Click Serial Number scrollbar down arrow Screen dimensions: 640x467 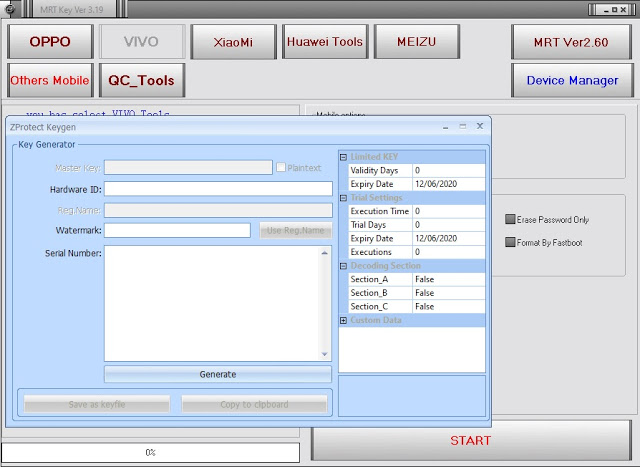(x=324, y=354)
